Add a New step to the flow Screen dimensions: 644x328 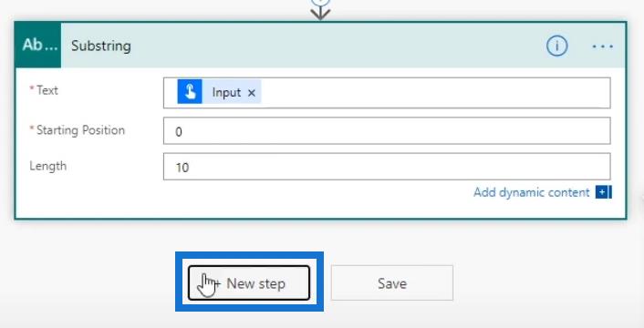coord(249,282)
